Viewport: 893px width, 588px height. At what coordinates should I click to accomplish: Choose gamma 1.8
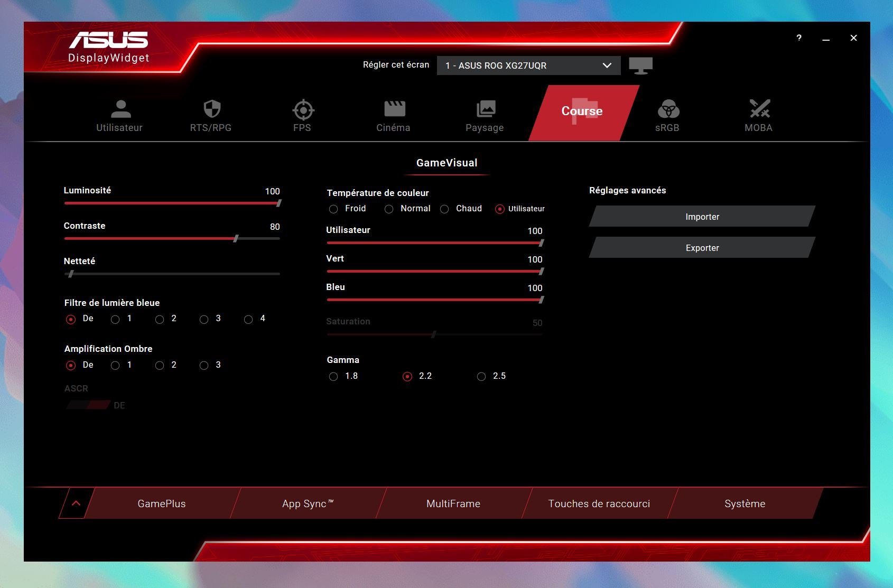[x=333, y=377]
